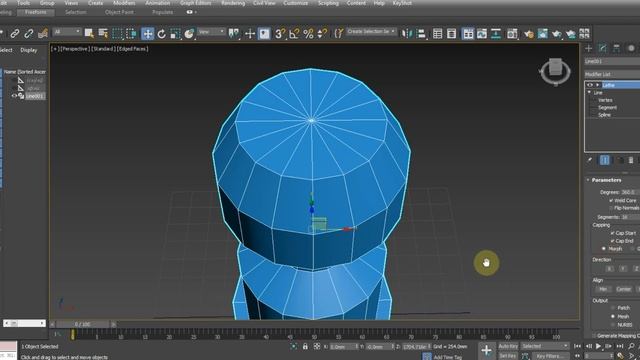The height and width of the screenshot is (360, 640).
Task: Click the Select Object tool
Action: pyautogui.click(x=89, y=33)
